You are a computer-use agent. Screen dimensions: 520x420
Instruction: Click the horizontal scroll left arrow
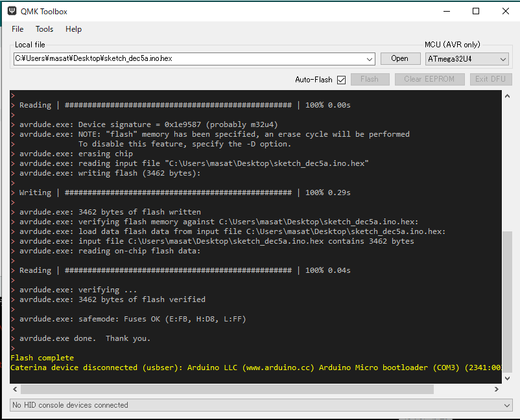click(15, 389)
